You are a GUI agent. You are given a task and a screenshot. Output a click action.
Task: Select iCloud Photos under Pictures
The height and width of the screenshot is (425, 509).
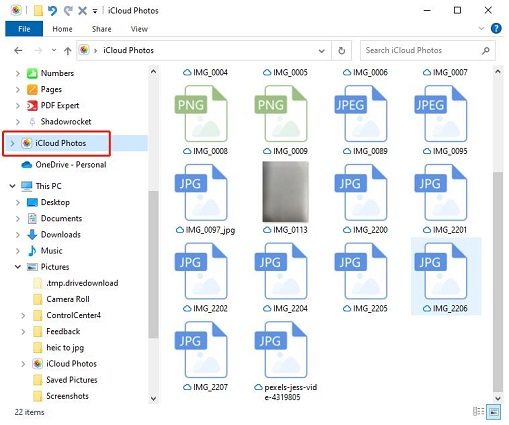click(x=71, y=364)
